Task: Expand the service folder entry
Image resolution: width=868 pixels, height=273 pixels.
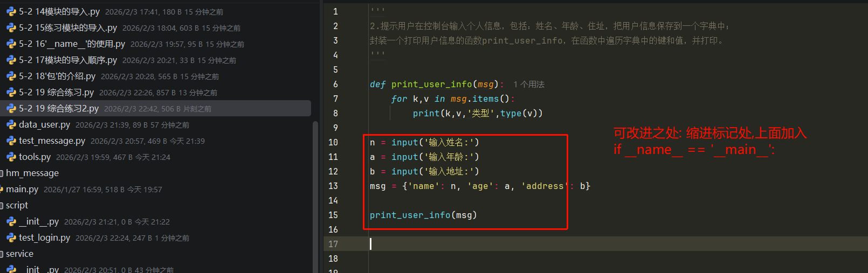Action: pos(19,254)
